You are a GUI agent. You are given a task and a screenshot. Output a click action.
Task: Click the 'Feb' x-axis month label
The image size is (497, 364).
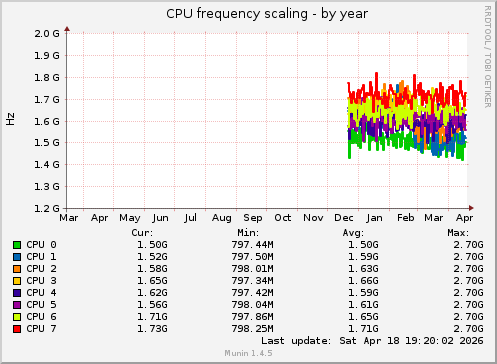point(406,218)
